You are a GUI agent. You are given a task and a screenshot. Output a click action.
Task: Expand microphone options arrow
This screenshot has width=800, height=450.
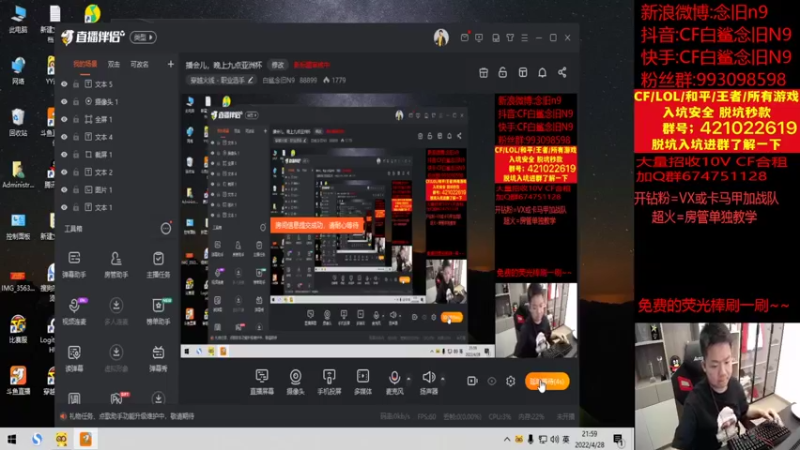coord(408,379)
